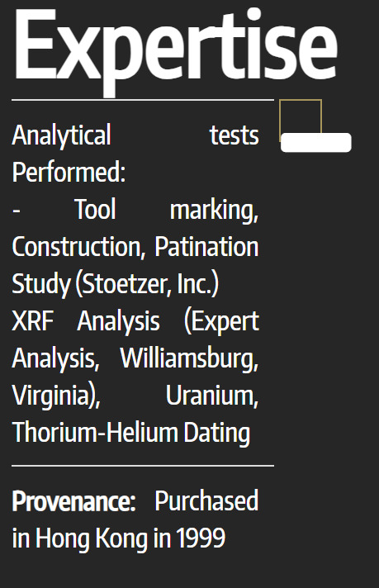
Task: Click the word Williamsburg
Action: point(189,359)
